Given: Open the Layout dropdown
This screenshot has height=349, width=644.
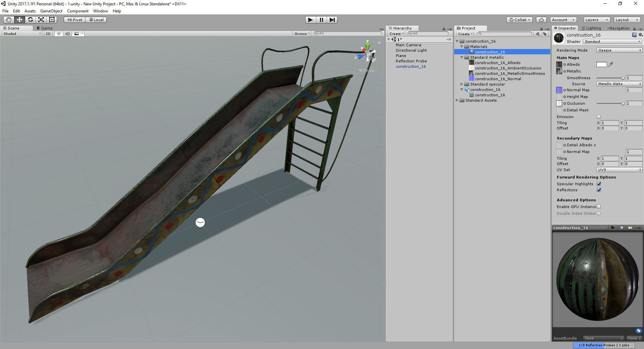Looking at the screenshot, I should [x=627, y=20].
